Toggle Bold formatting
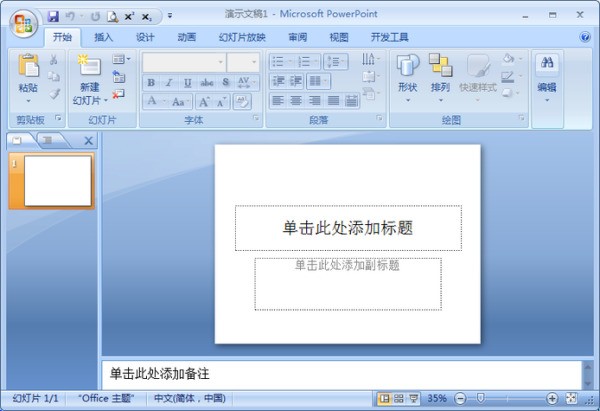Viewport: 600px width, 411px height. tap(151, 82)
